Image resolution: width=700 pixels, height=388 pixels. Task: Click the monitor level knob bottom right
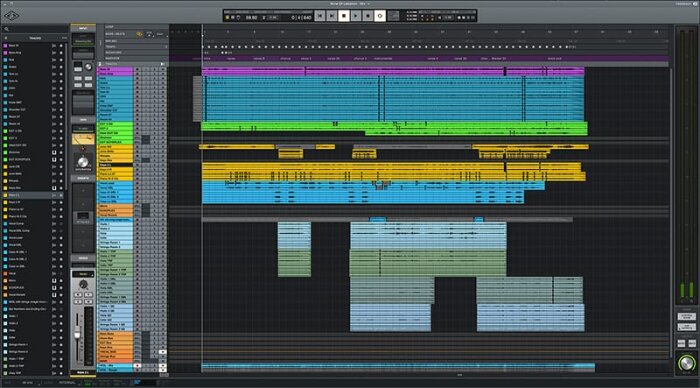[x=687, y=363]
